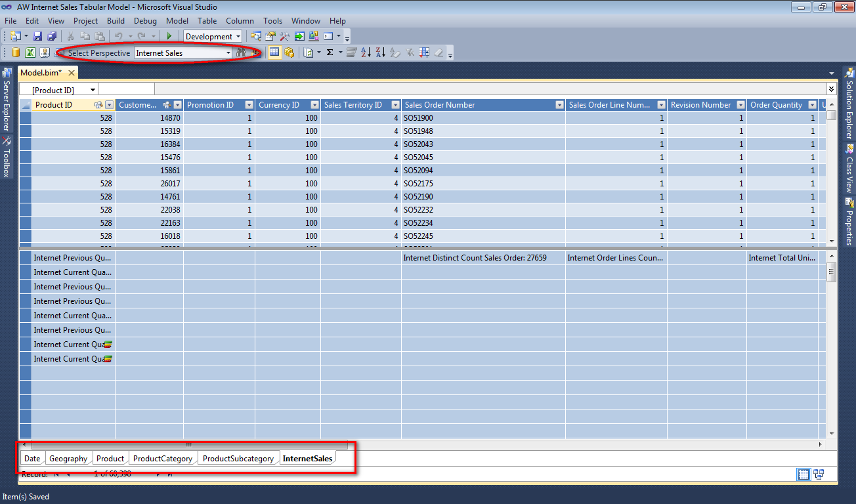This screenshot has height=504, width=856.
Task: Open the Column menu
Action: pos(240,21)
